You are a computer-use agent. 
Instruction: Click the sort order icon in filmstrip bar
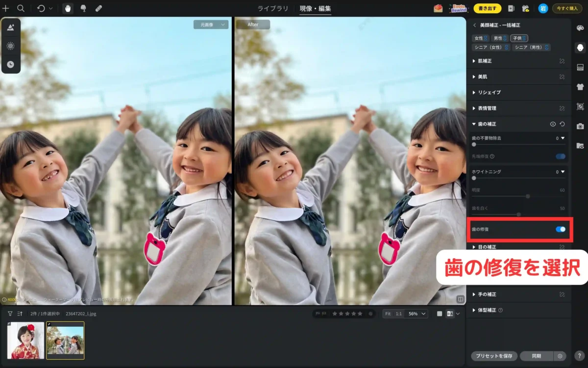(x=20, y=314)
